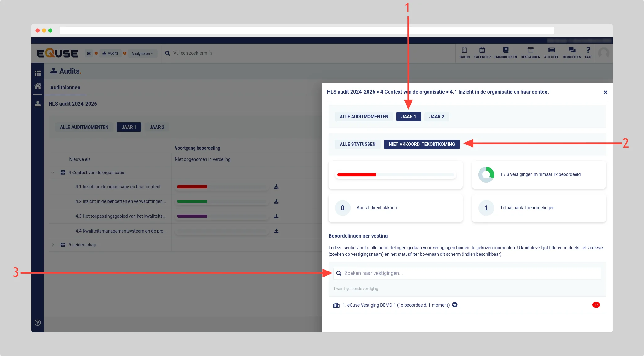Open 4.2 Inzicht in de behoeften row

tap(121, 201)
